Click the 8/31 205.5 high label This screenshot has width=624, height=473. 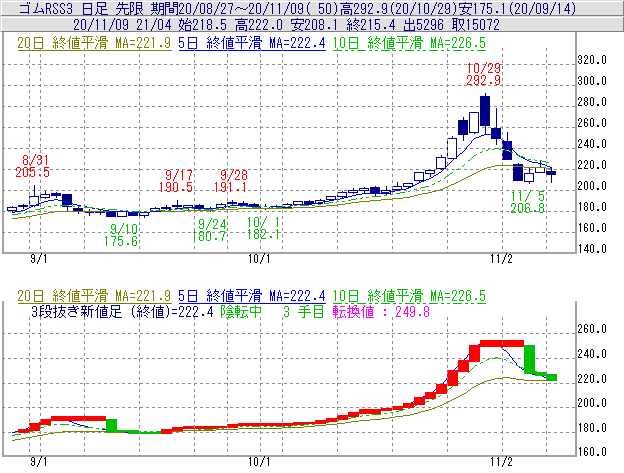pyautogui.click(x=33, y=166)
